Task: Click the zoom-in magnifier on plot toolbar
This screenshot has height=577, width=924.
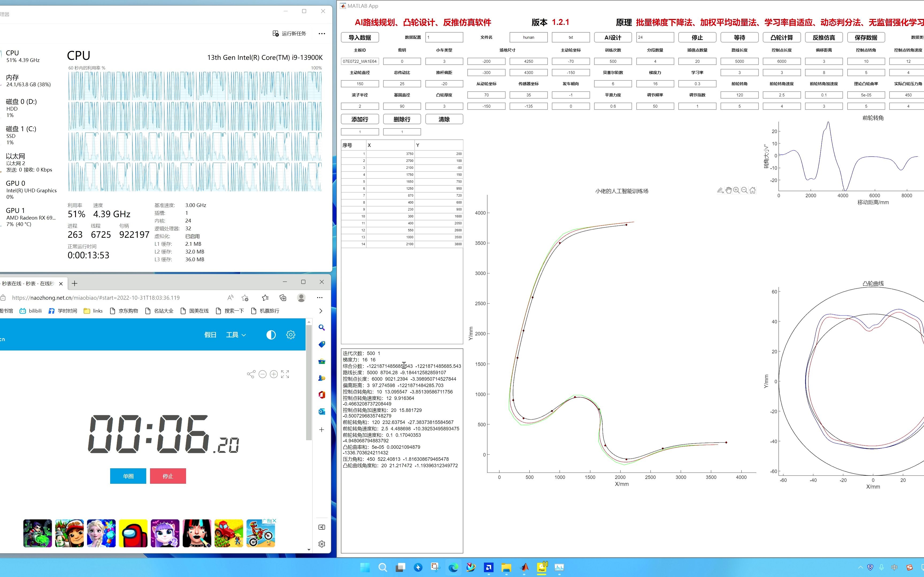Action: point(737,190)
